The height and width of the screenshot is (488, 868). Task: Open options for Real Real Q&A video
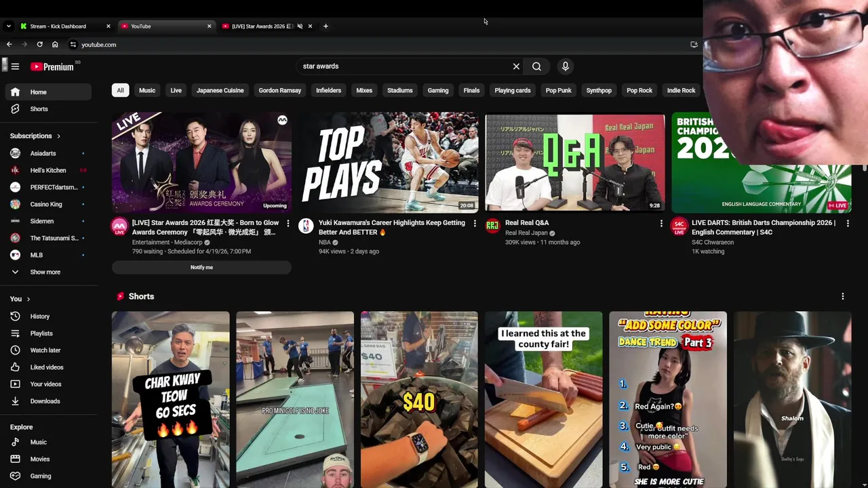pos(661,223)
